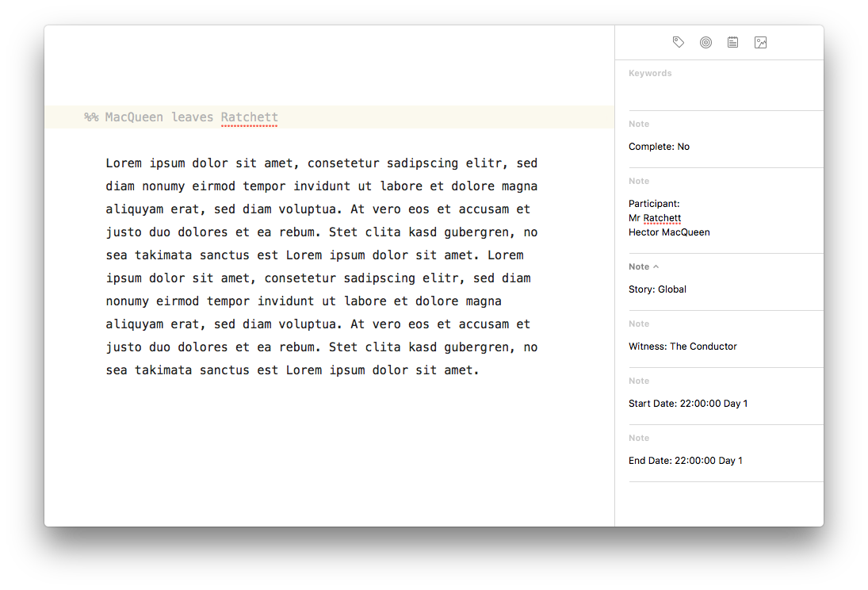Click the editor line starting 'nonumy eirmod tempor'

pos(304,301)
